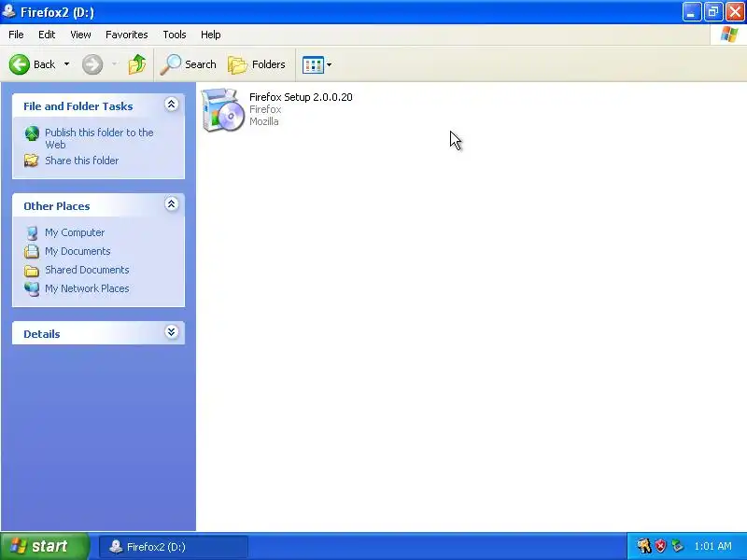Screen dimensions: 747x560
Task: Open the Help menu
Action: pyautogui.click(x=211, y=35)
